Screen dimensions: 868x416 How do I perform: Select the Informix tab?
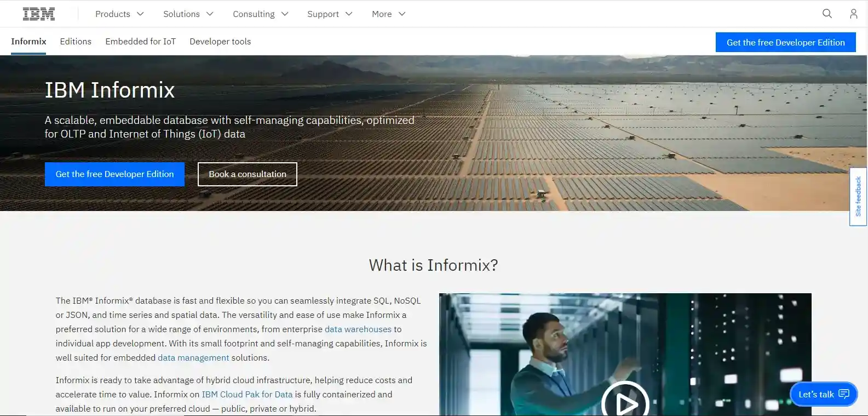pos(28,42)
